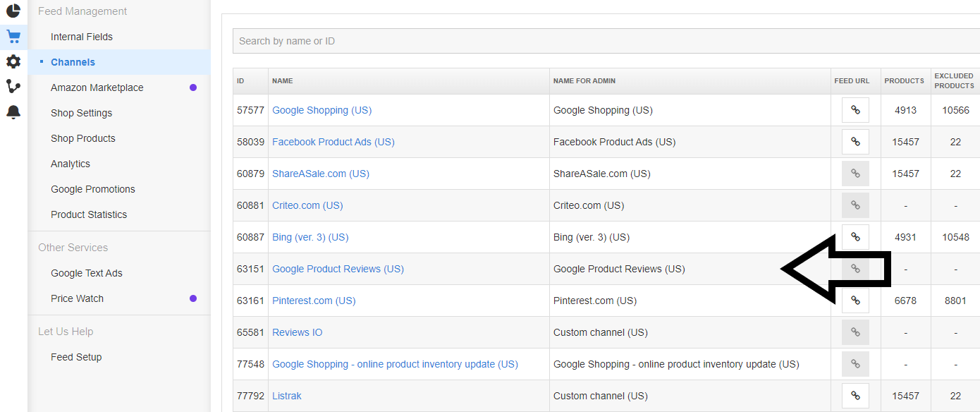Copy feed URL for Google Shopping (US)
Screen dimensions: 980x412
pyautogui.click(x=855, y=109)
